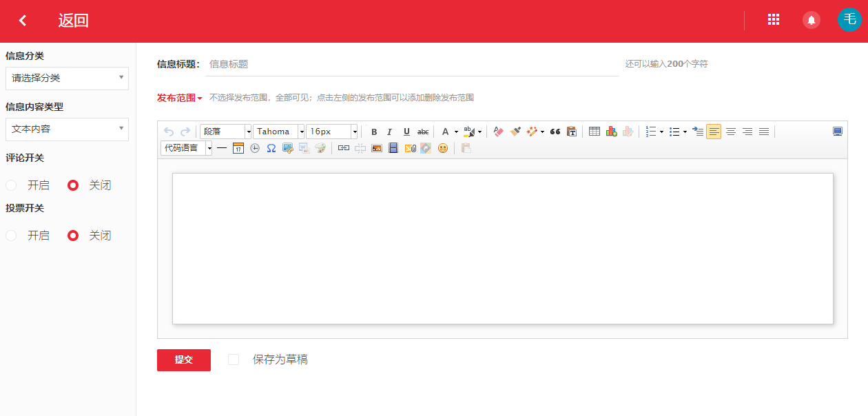868x416 pixels.
Task: Check the 保存为草稿 checkbox
Action: 234,359
